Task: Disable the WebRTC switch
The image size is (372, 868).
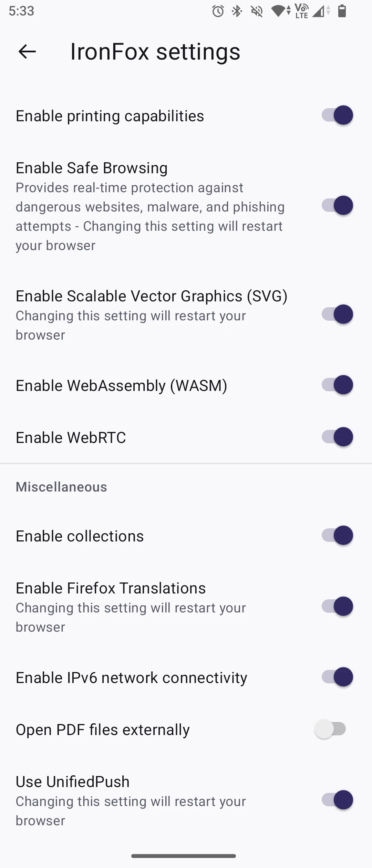Action: click(x=337, y=437)
